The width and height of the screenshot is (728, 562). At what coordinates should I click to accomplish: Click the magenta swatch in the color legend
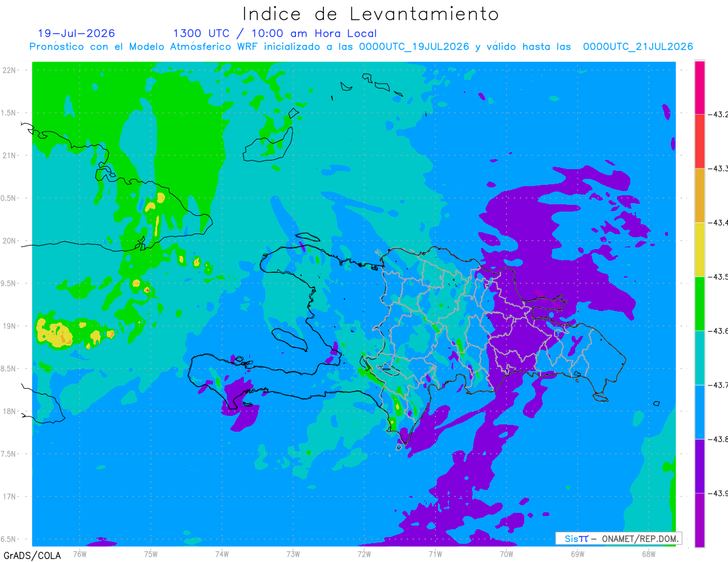click(x=699, y=87)
